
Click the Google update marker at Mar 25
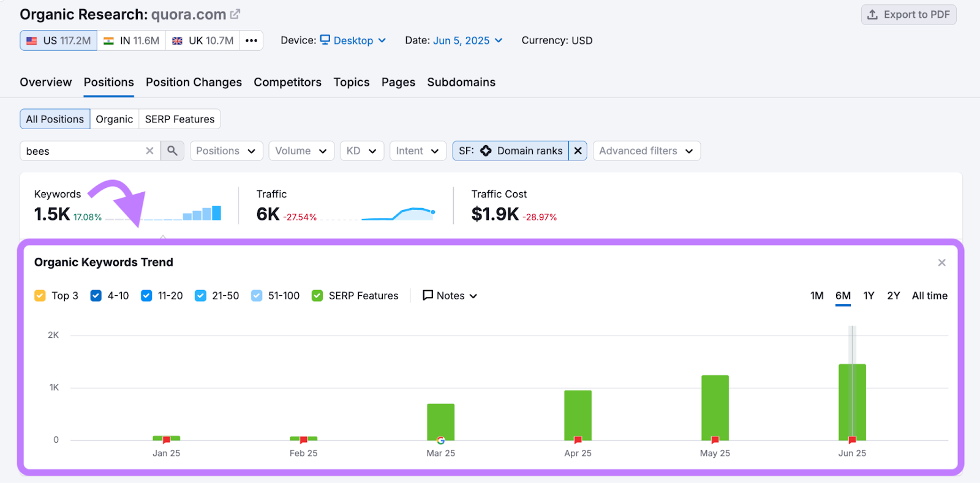pyautogui.click(x=440, y=440)
